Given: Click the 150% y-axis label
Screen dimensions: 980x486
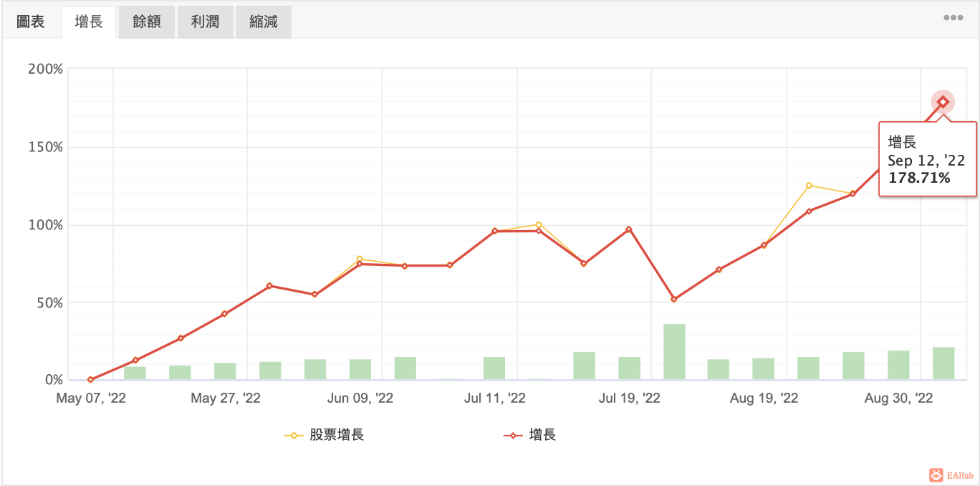Looking at the screenshot, I should click(45, 147).
